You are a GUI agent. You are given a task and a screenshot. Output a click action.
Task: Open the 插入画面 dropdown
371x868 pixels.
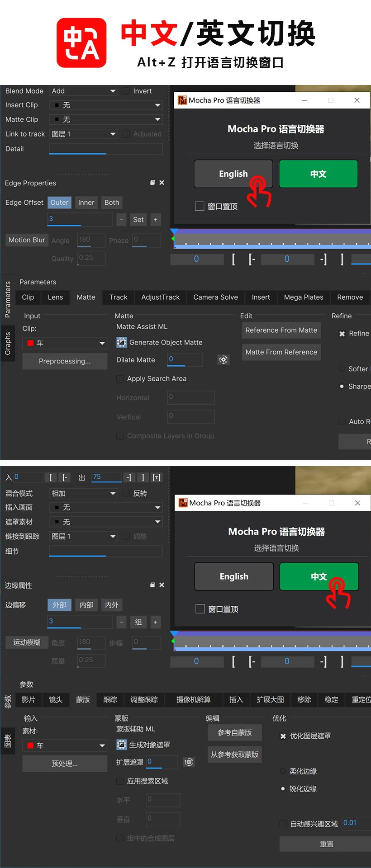click(105, 507)
